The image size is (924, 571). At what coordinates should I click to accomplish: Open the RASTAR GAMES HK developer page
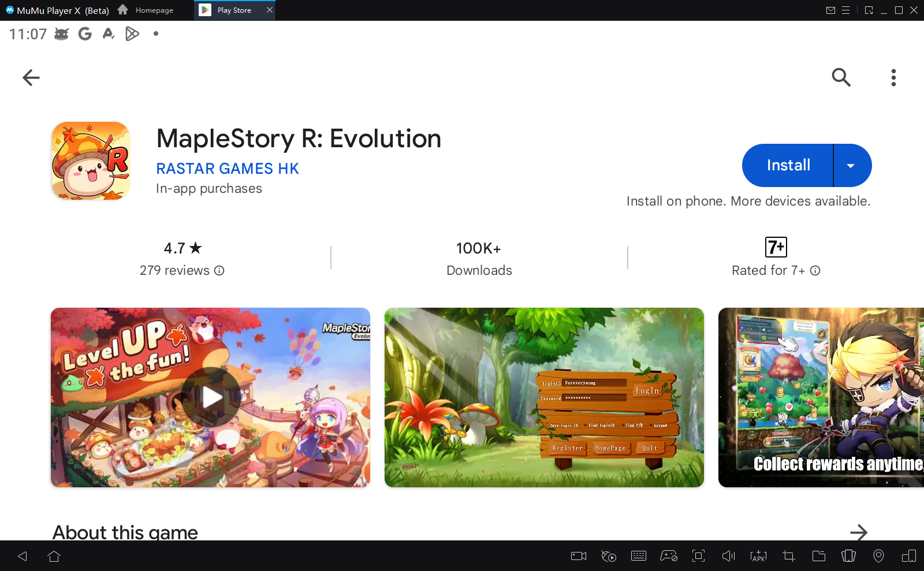tap(228, 169)
